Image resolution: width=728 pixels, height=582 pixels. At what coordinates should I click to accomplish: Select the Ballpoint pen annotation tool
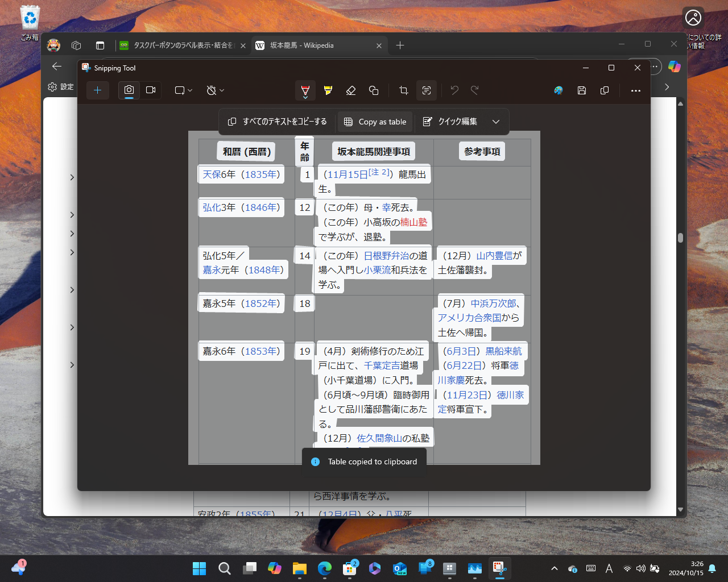pyautogui.click(x=305, y=90)
